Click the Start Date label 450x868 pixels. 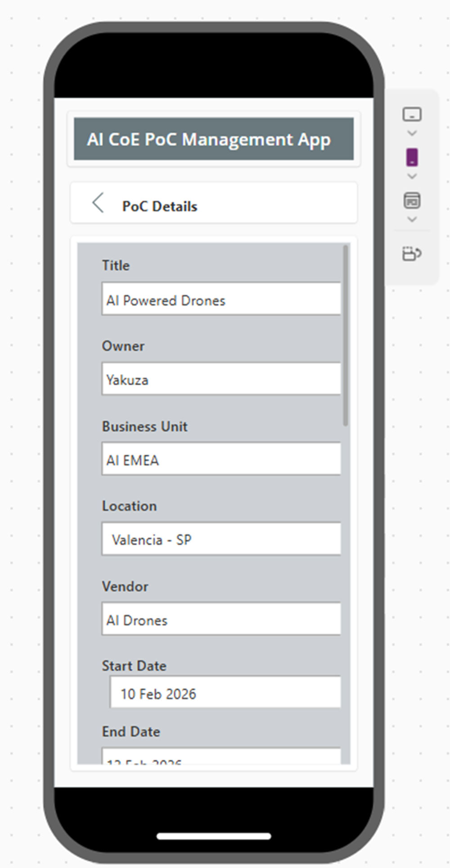134,666
